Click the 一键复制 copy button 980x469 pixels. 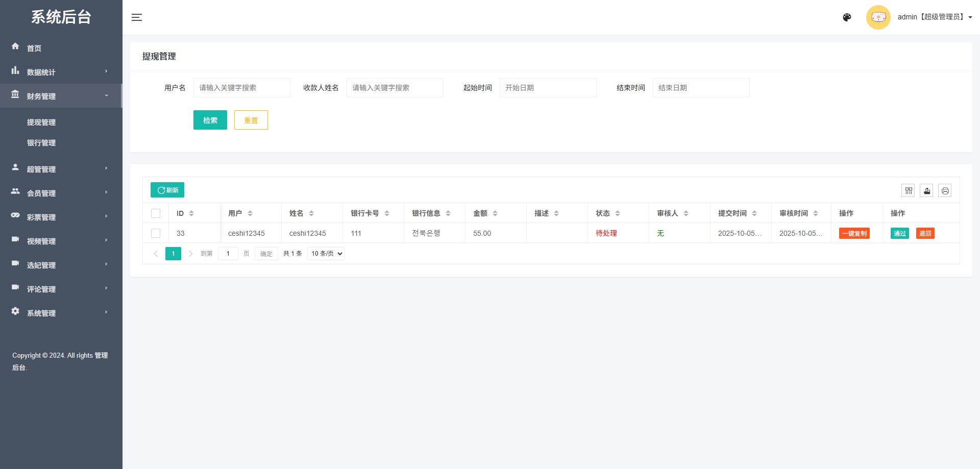coord(854,233)
